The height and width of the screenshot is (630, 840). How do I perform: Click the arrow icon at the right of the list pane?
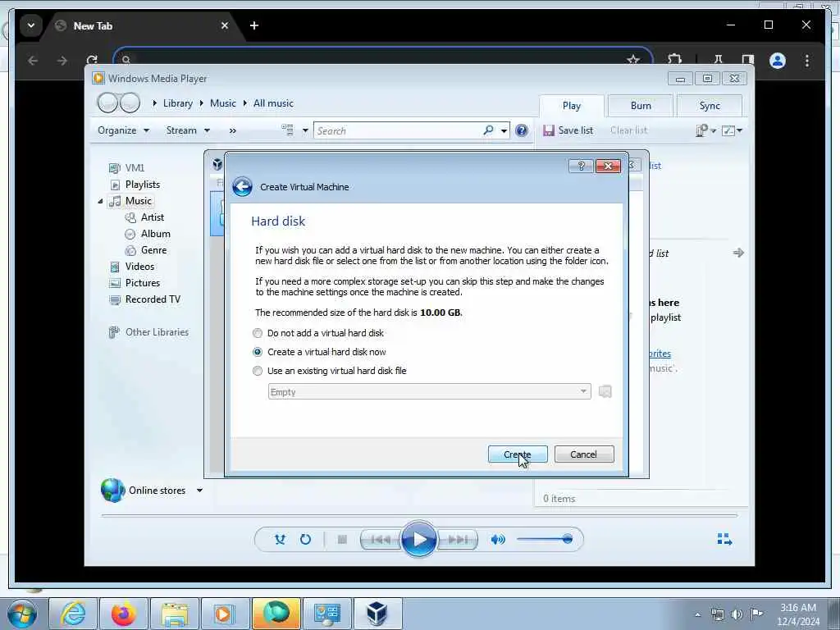click(738, 253)
